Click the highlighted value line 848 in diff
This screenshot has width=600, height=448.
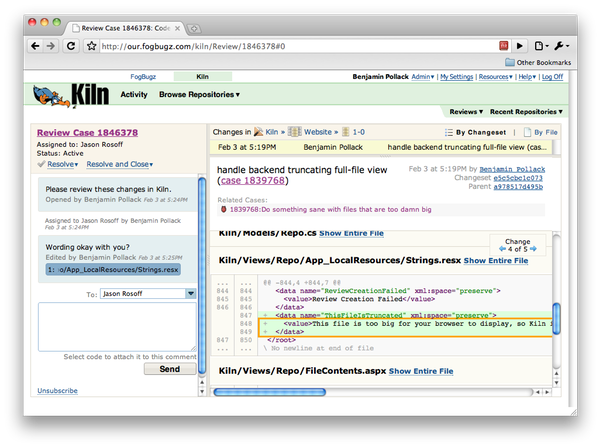pyautogui.click(x=406, y=324)
